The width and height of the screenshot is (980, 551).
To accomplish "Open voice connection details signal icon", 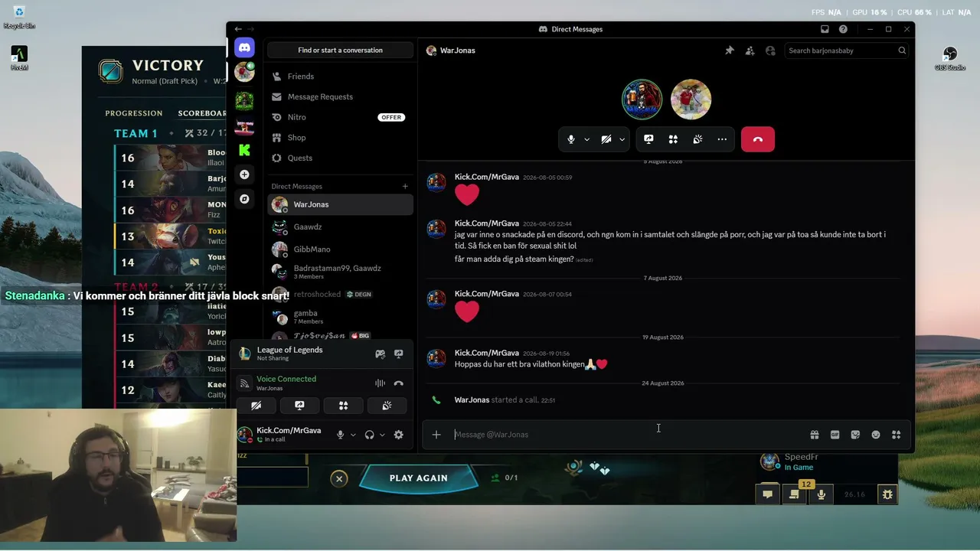I will pyautogui.click(x=244, y=383).
